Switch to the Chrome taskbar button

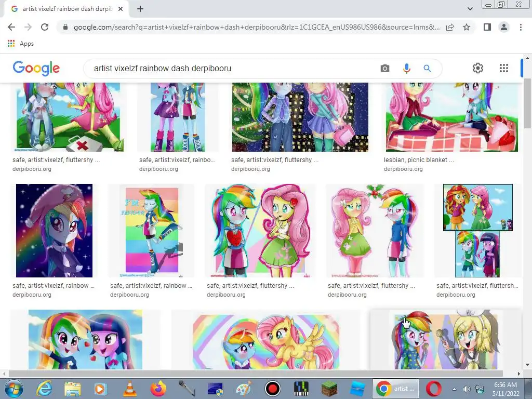click(395, 389)
